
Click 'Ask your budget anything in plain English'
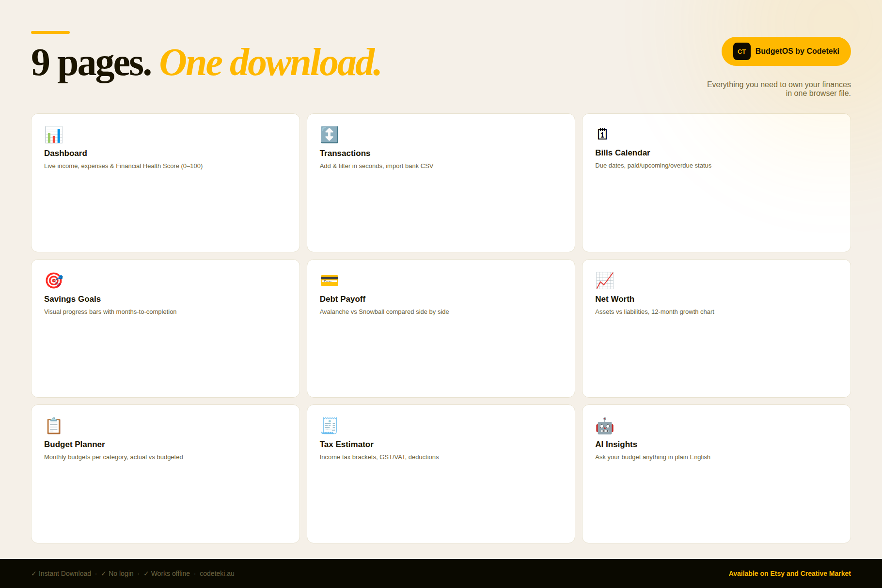click(653, 457)
